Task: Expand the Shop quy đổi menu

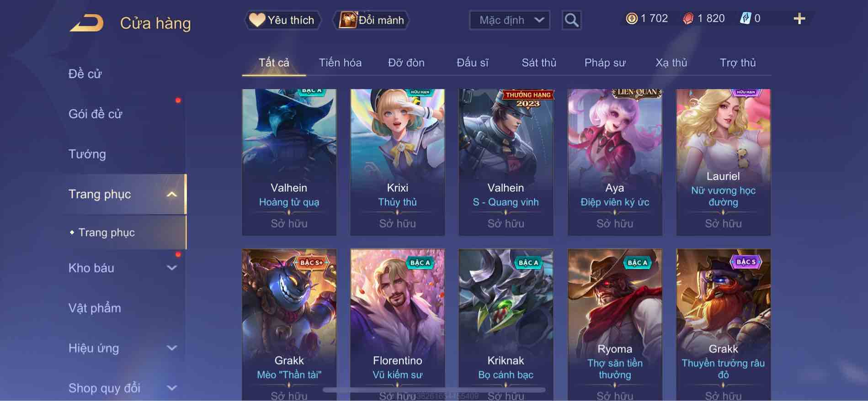Action: coord(172,388)
